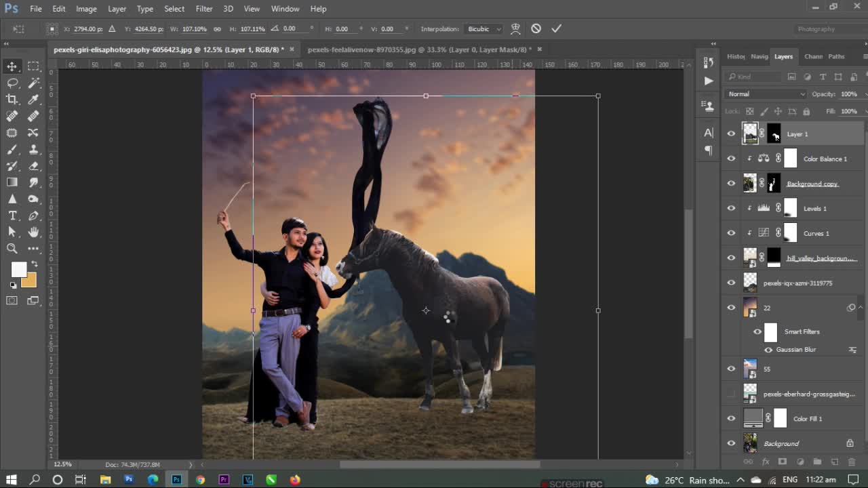Select the Lasso tool
The height and width of the screenshot is (488, 868).
click(12, 83)
